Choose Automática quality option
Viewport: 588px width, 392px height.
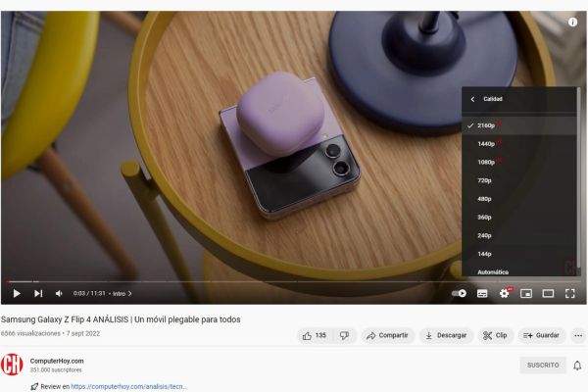tap(519, 271)
